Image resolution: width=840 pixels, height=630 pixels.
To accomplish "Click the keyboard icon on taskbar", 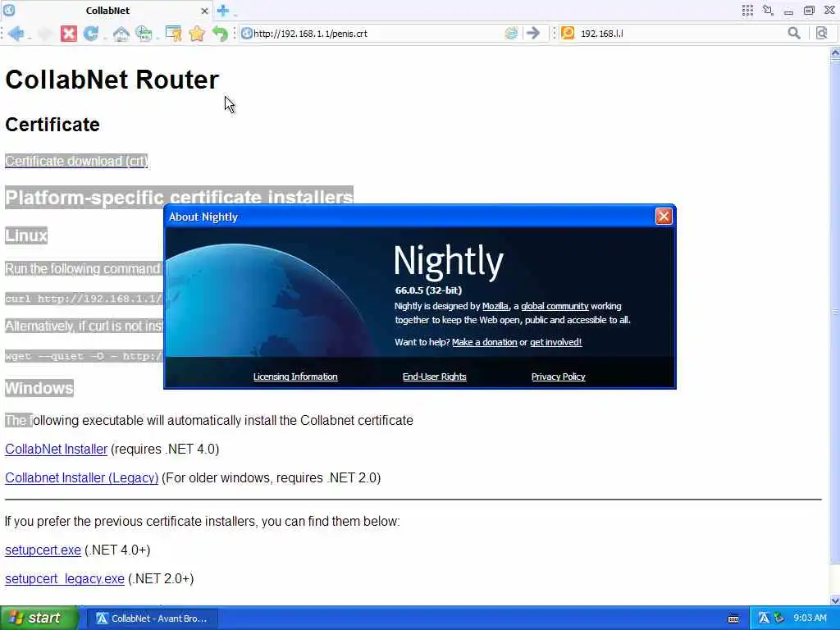I will pyautogui.click(x=733, y=619).
